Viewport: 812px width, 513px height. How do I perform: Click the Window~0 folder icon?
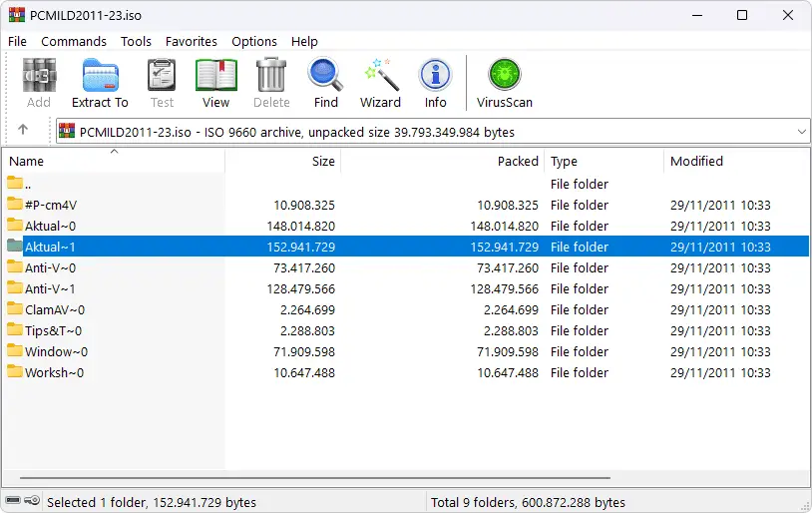tap(15, 350)
